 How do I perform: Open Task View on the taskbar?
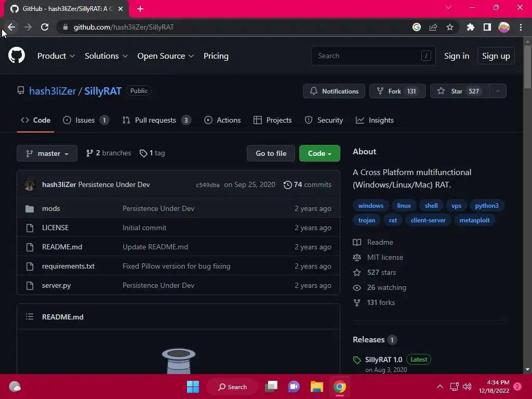[271, 387]
